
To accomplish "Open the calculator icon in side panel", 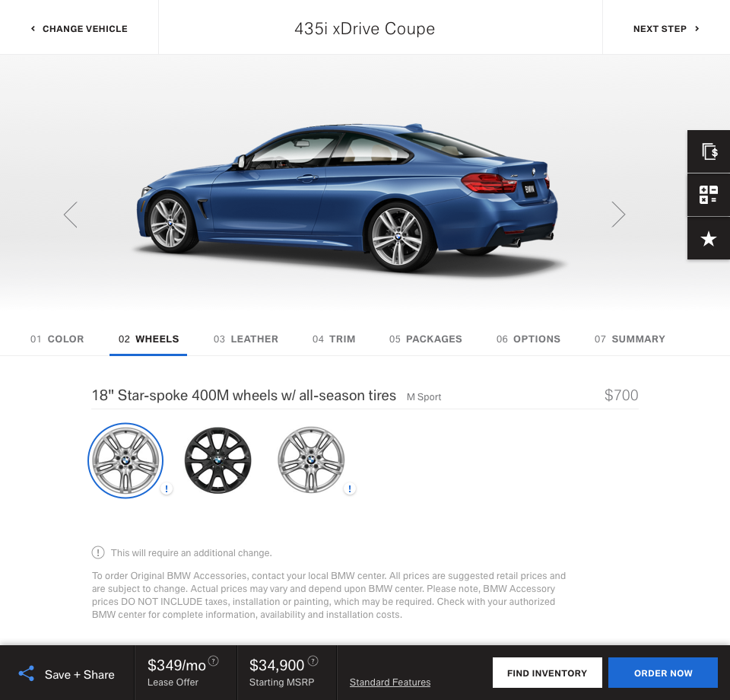I will click(x=709, y=195).
